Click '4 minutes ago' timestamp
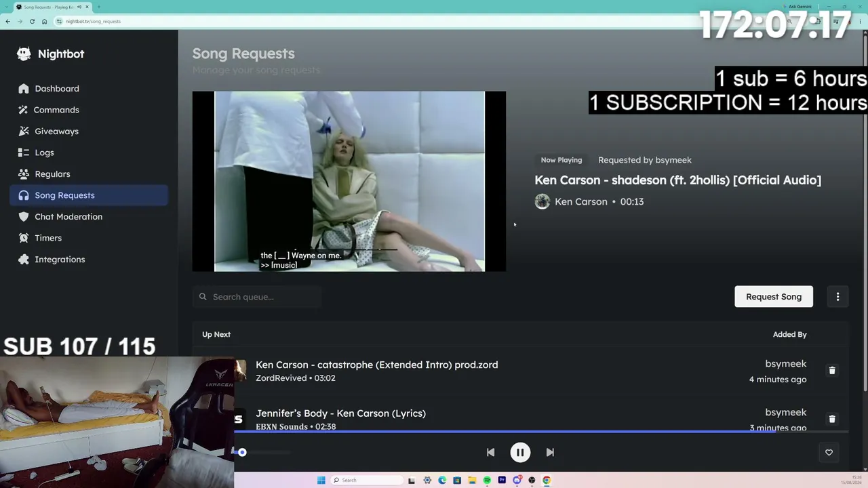868x488 pixels. (778, 380)
